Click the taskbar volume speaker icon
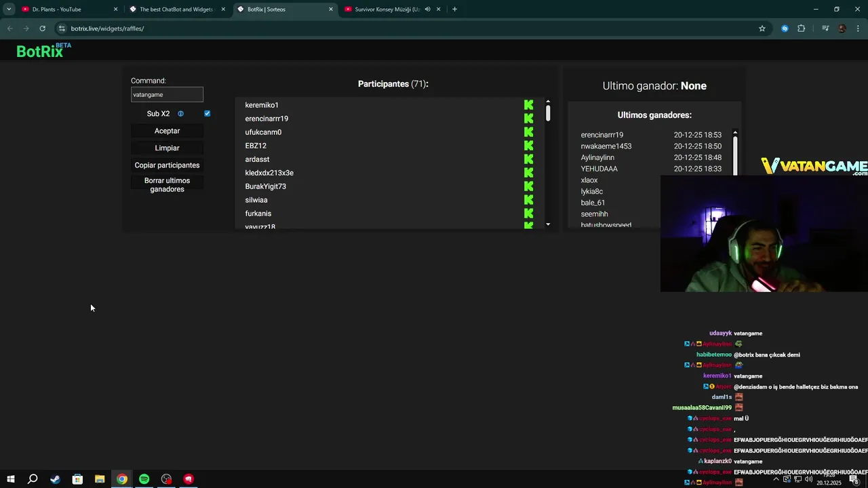This screenshot has width=868, height=488. click(x=808, y=479)
